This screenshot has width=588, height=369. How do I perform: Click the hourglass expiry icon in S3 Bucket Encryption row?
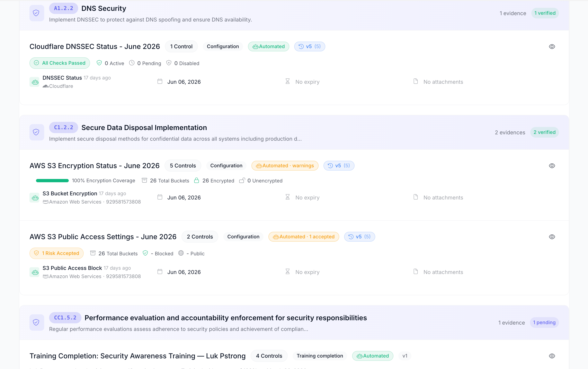click(x=288, y=197)
